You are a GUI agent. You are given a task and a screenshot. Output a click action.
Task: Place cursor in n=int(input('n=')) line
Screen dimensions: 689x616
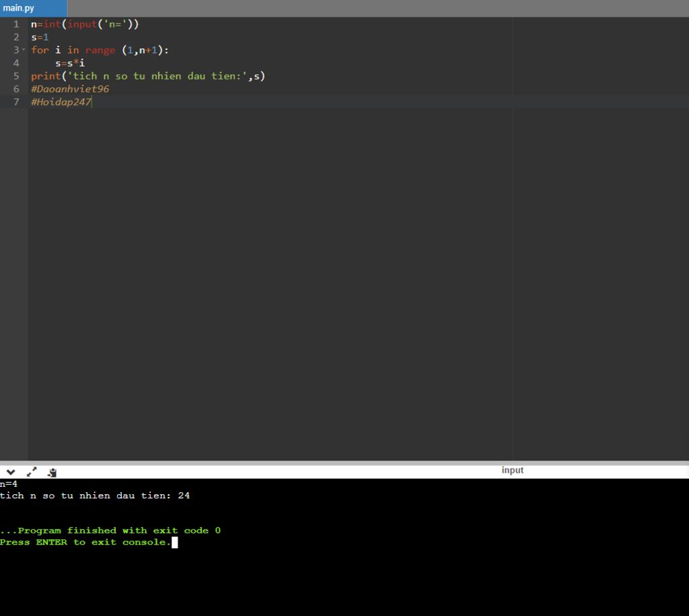pos(85,24)
